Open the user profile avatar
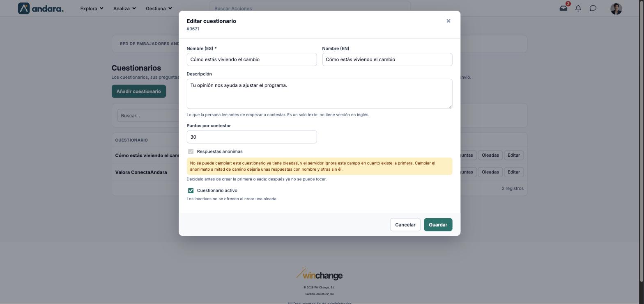The width and height of the screenshot is (644, 304). click(x=616, y=9)
